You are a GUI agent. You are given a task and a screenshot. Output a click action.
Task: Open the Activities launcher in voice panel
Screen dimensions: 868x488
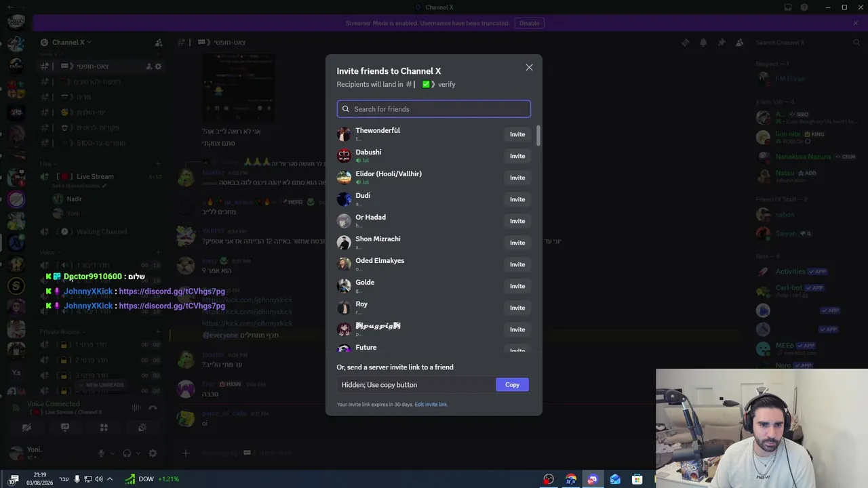104,428
